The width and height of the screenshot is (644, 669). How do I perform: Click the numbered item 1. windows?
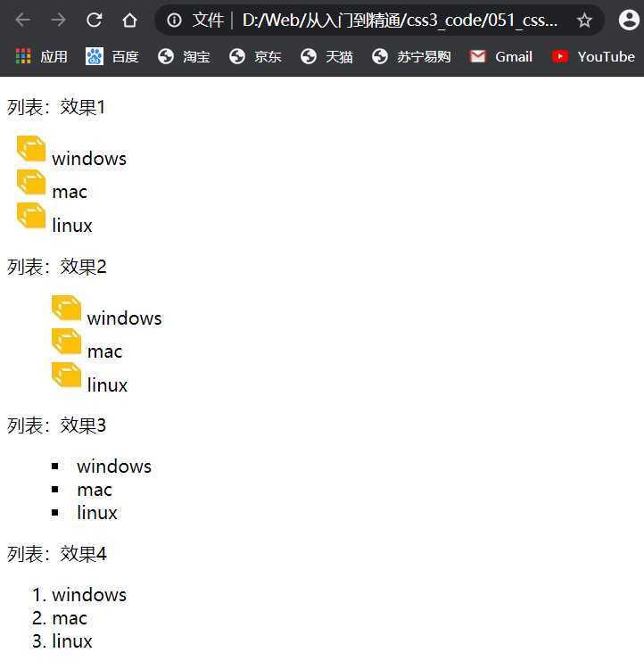[x=79, y=595]
